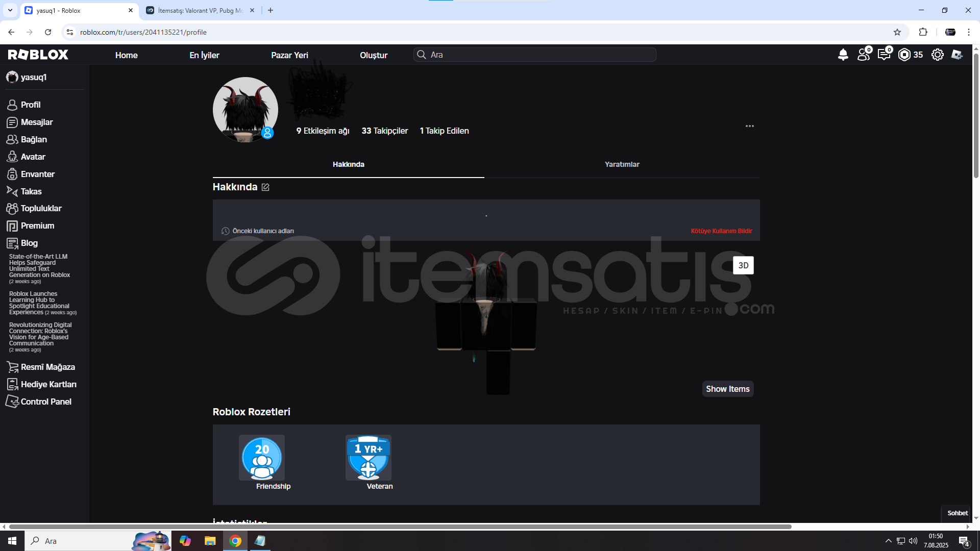The width and height of the screenshot is (980, 551).
Task: Open State-of-the-Art LLM blog post
Action: 39,268
